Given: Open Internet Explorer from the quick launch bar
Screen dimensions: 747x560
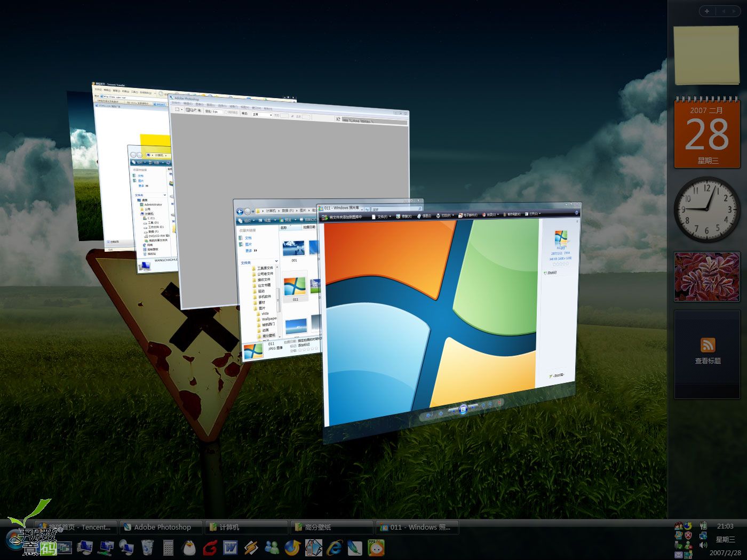Looking at the screenshot, I should (x=335, y=547).
